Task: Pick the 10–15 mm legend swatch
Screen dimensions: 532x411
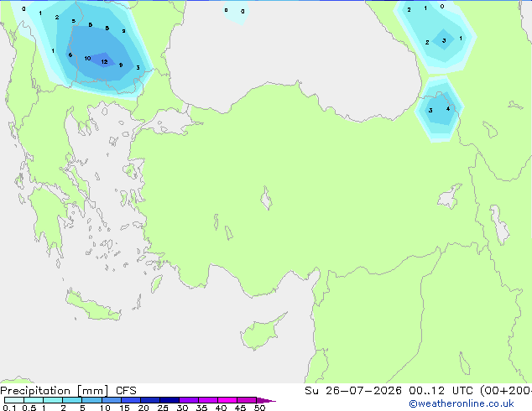Action: [x=112, y=400]
